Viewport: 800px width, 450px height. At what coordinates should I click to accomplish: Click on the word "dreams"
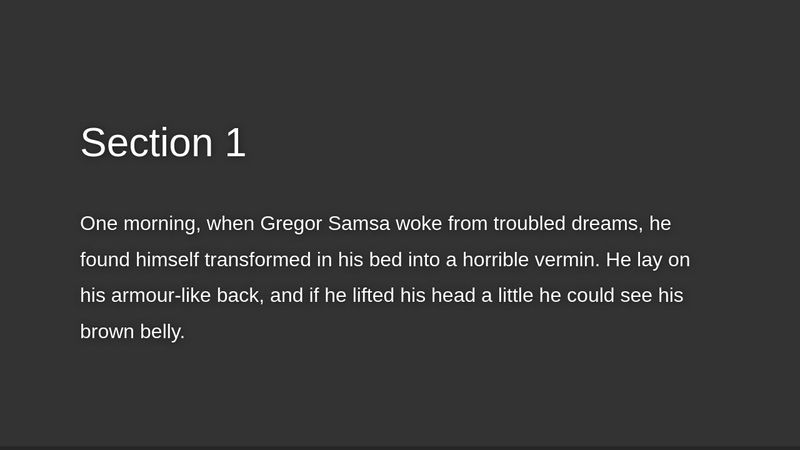tap(595, 223)
